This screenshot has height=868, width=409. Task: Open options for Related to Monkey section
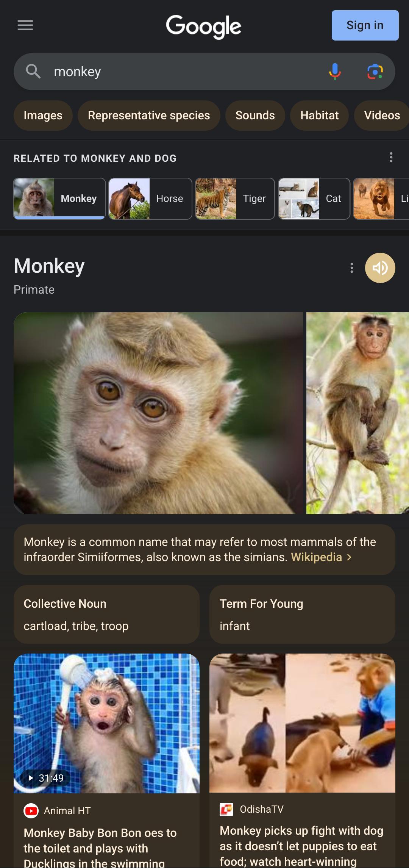coord(391,157)
